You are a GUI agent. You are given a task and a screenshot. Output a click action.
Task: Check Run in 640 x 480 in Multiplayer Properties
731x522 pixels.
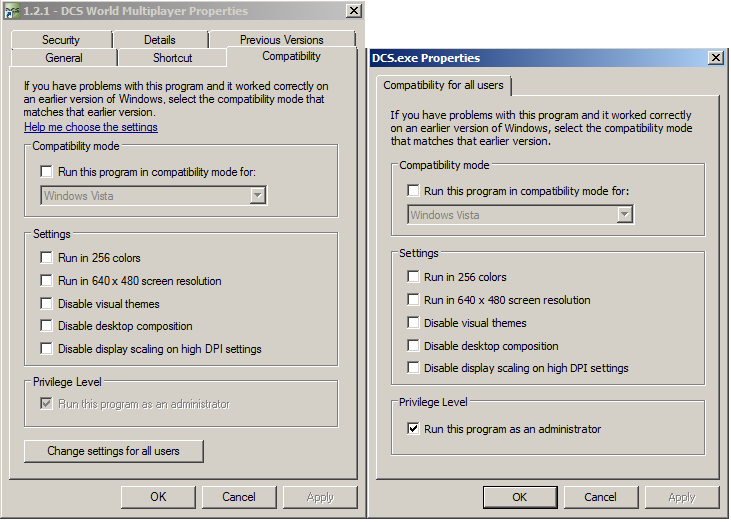pyautogui.click(x=46, y=280)
